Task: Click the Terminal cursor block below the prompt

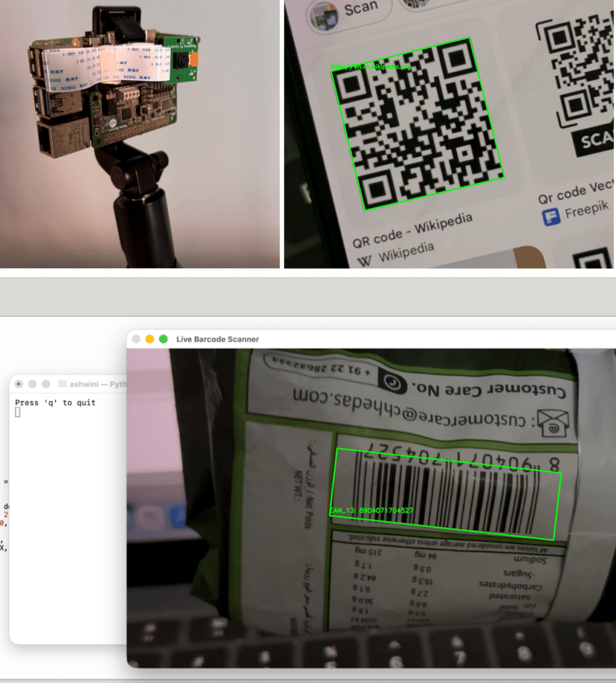Action: click(x=18, y=412)
